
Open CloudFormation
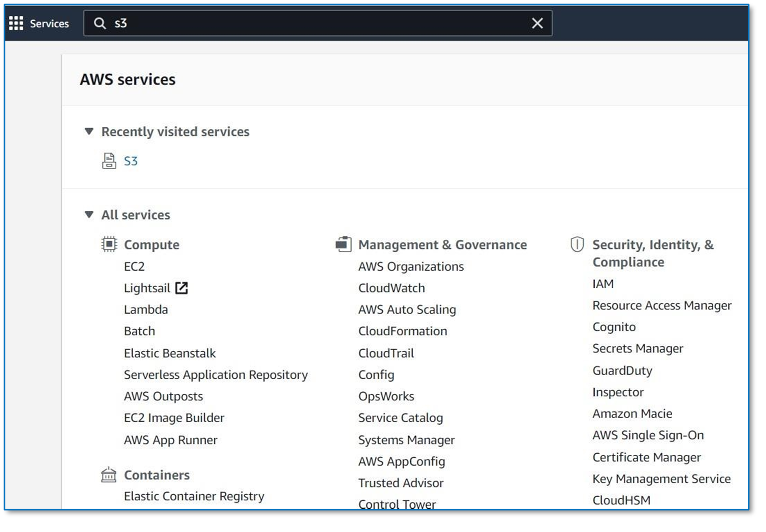tap(403, 331)
